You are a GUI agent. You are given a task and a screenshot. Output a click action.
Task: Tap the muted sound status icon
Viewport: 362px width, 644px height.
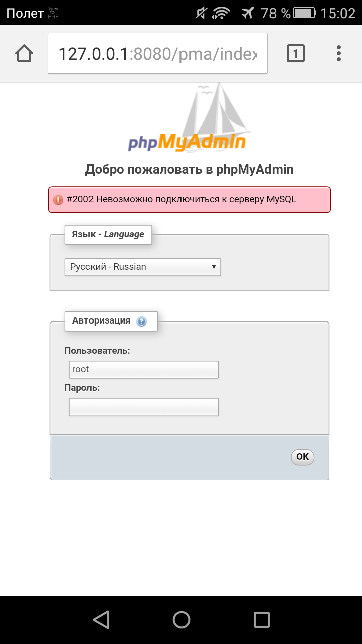[201, 13]
